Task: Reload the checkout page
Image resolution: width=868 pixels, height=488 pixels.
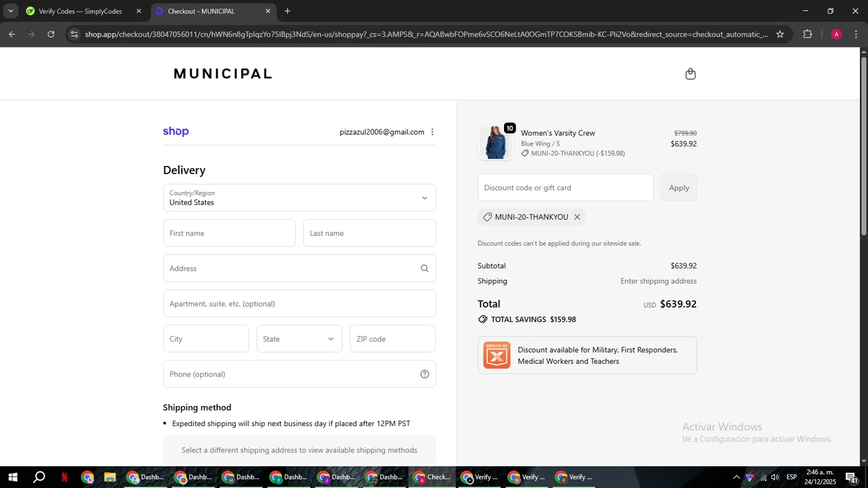Action: click(x=51, y=34)
